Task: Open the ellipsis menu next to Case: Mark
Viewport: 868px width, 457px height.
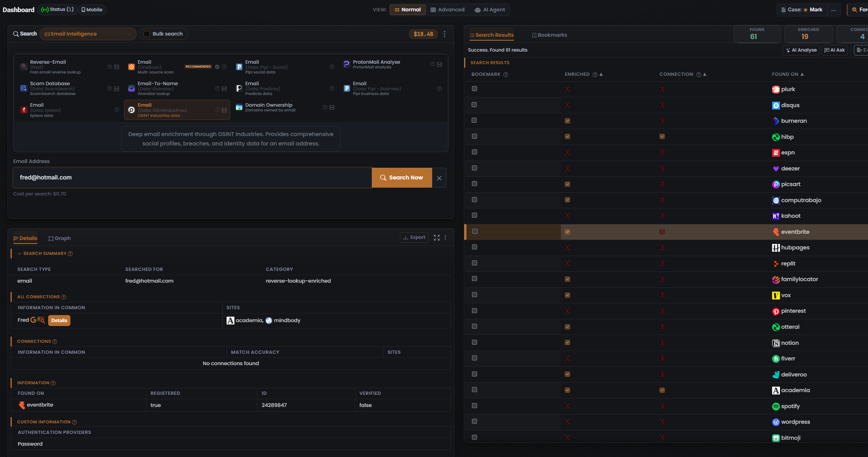Action: pos(834,10)
